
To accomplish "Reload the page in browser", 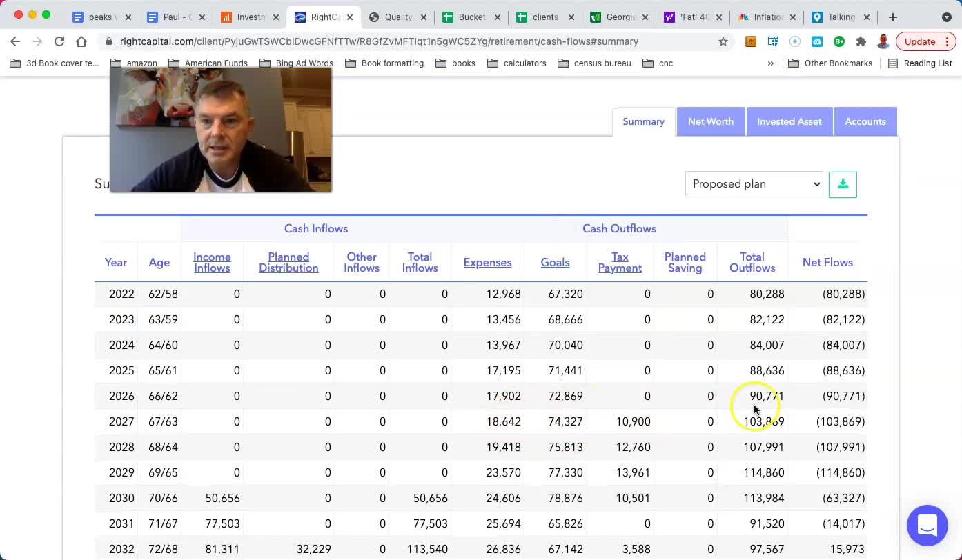I will pos(59,41).
